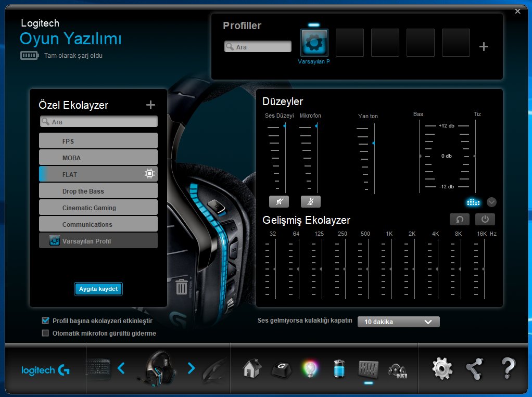Click the 'Aygıta kaydet' button
Screen dimensions: 532x397
[x=98, y=289]
